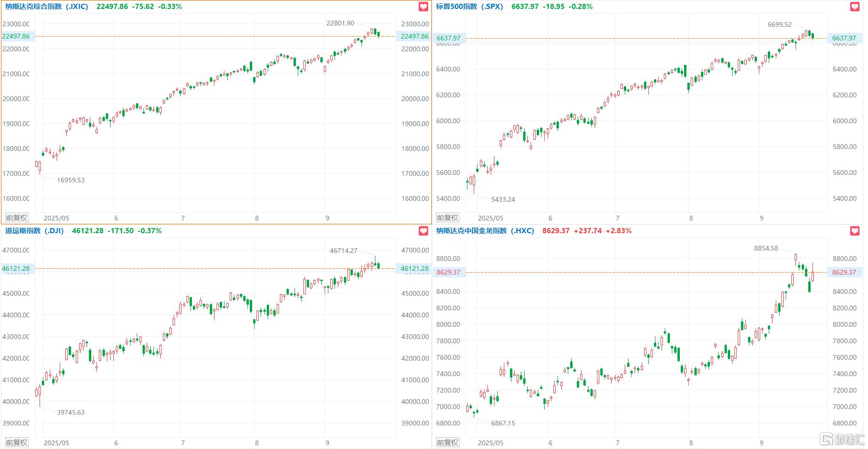This screenshot has width=868, height=449.
Task: Open 前复权 adjustment on the .SPX chart
Action: (x=447, y=218)
